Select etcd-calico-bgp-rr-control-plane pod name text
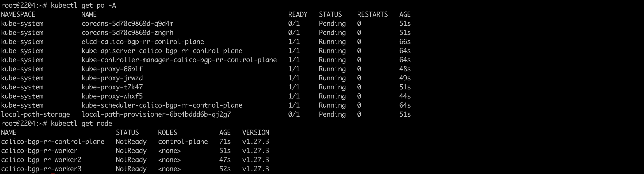The height and width of the screenshot is (174, 644). click(x=142, y=42)
